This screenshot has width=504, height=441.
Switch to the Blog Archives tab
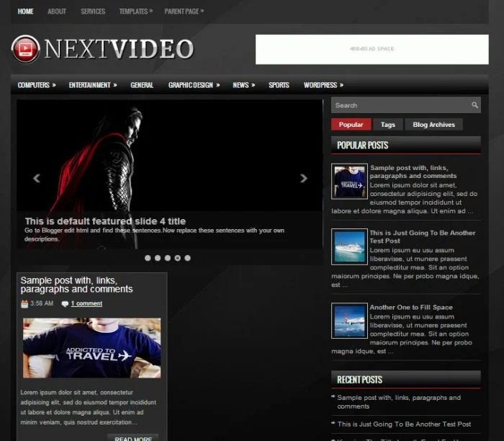[433, 125]
